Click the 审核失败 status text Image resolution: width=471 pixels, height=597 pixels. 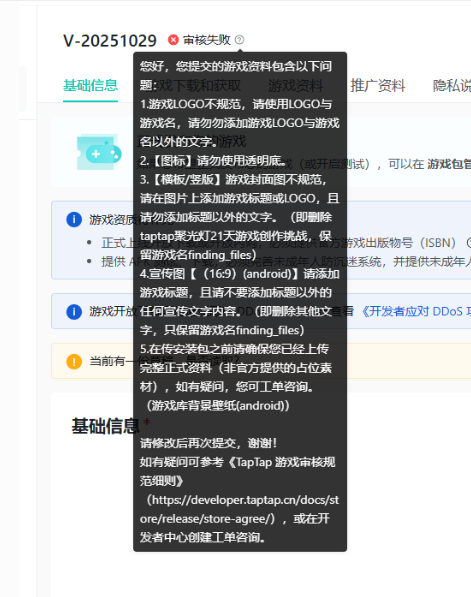(207, 40)
